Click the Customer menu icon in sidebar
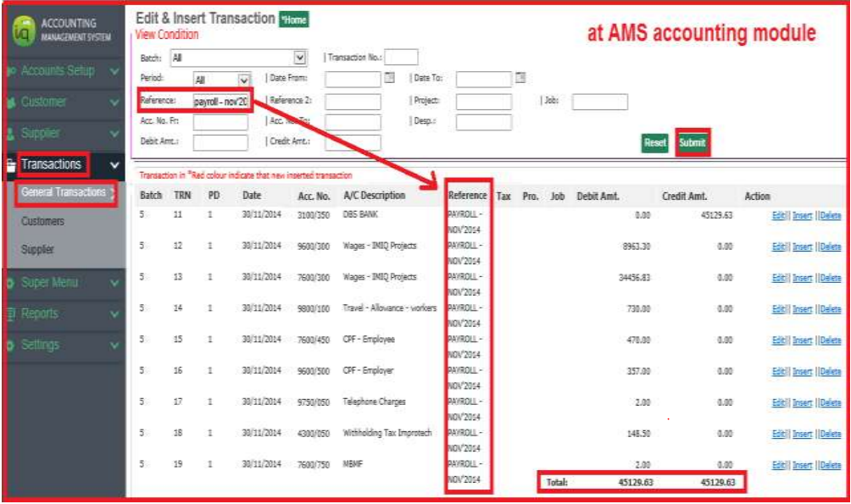The image size is (851, 504). (11, 102)
